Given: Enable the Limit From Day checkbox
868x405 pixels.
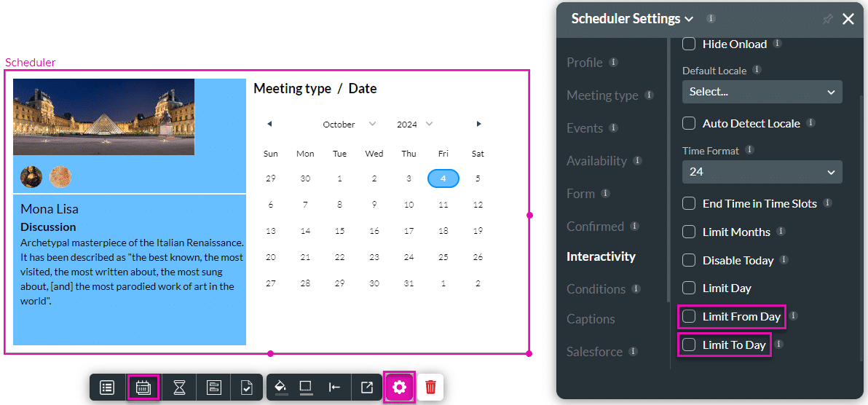Looking at the screenshot, I should (x=689, y=316).
